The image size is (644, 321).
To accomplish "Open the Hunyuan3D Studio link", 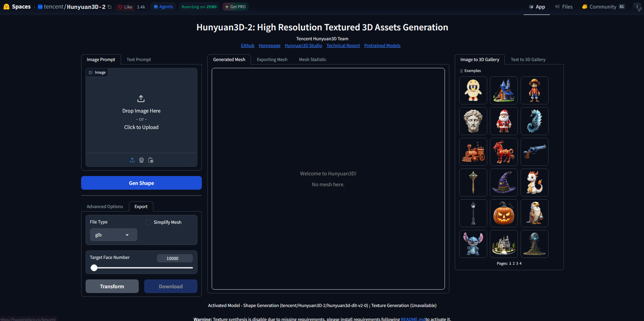I will (x=303, y=45).
